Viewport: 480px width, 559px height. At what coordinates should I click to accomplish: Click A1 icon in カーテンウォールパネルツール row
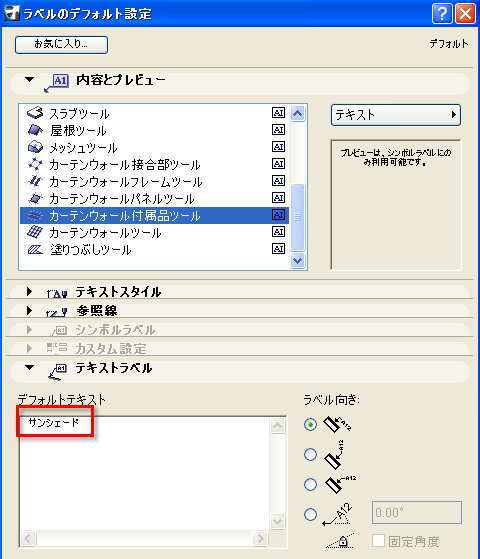278,198
